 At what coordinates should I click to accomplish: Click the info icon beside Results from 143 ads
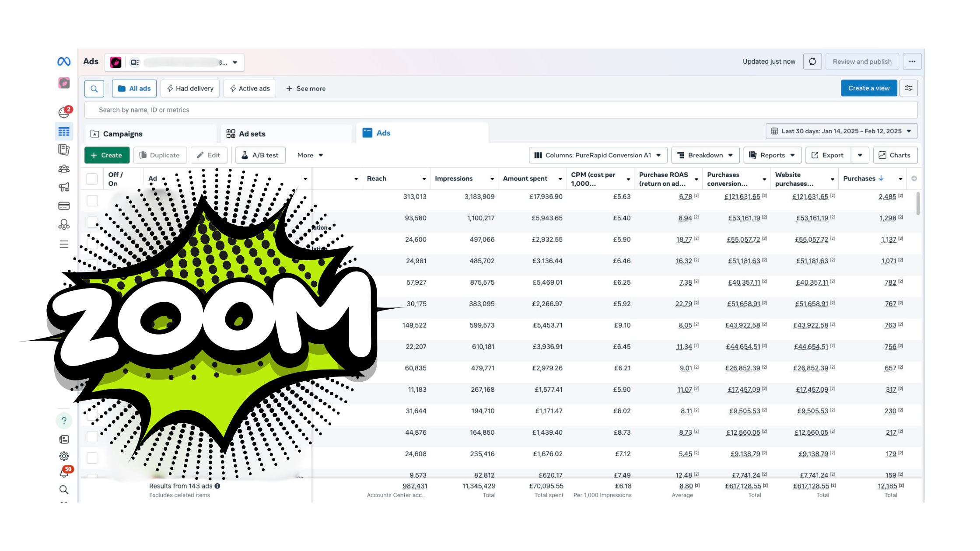click(x=217, y=486)
